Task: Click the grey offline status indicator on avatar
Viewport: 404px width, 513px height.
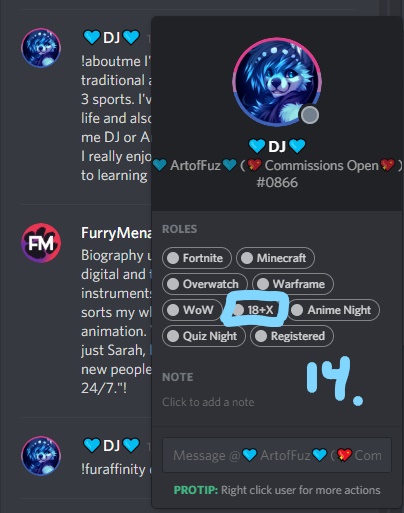Action: (310, 115)
